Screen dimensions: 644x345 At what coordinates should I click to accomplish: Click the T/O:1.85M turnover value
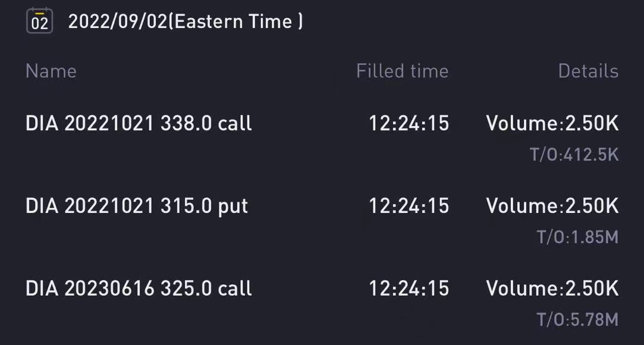pyautogui.click(x=577, y=237)
